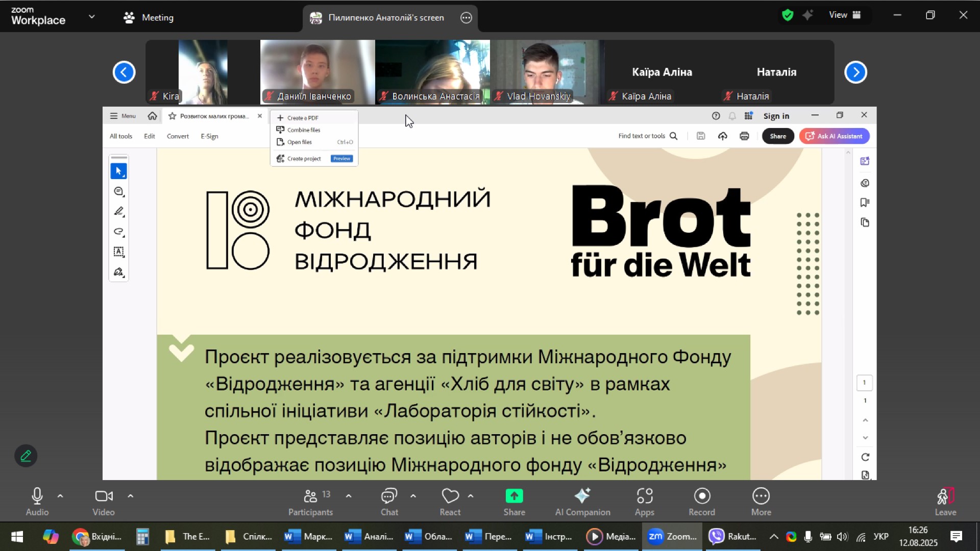Open the Acrobat Menu button
The image size is (980, 551).
tap(123, 116)
